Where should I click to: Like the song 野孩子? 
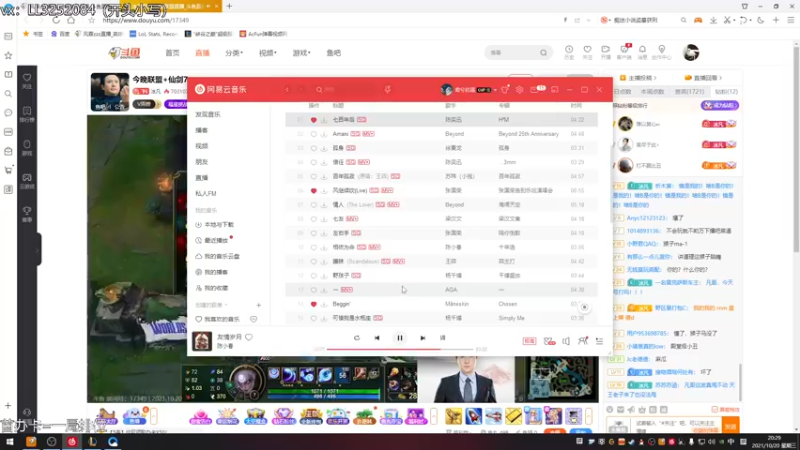click(313, 276)
